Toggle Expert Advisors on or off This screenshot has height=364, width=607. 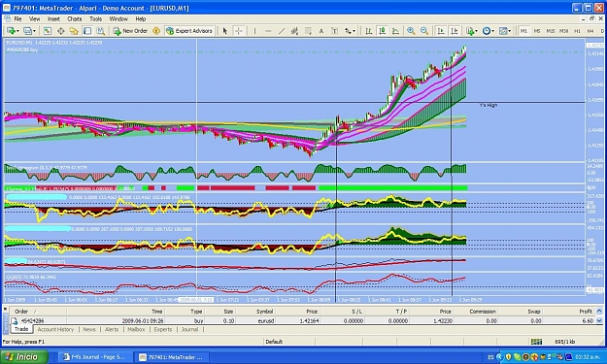(x=189, y=31)
